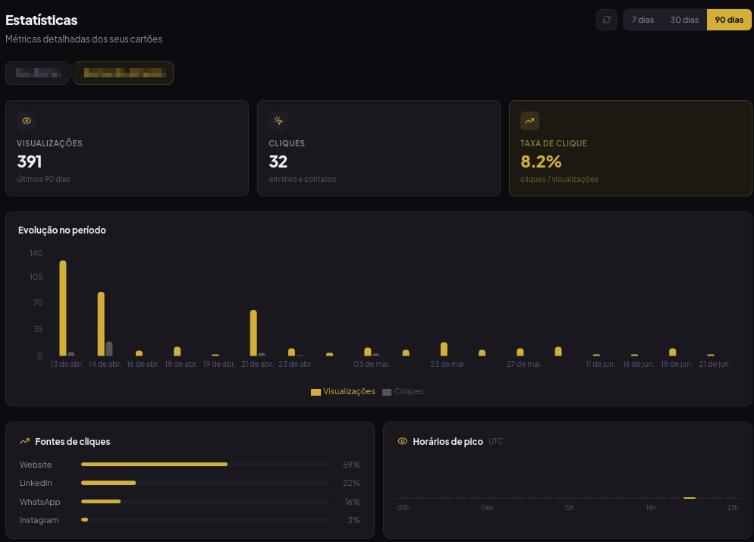Click the Website source label

pyautogui.click(x=36, y=465)
